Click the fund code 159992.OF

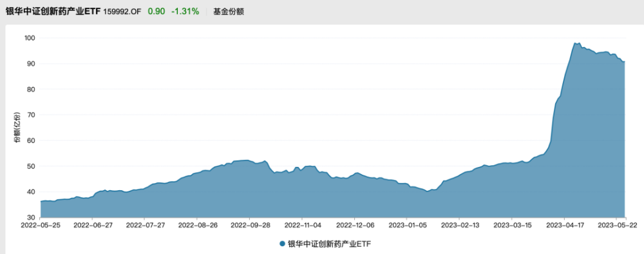(122, 12)
